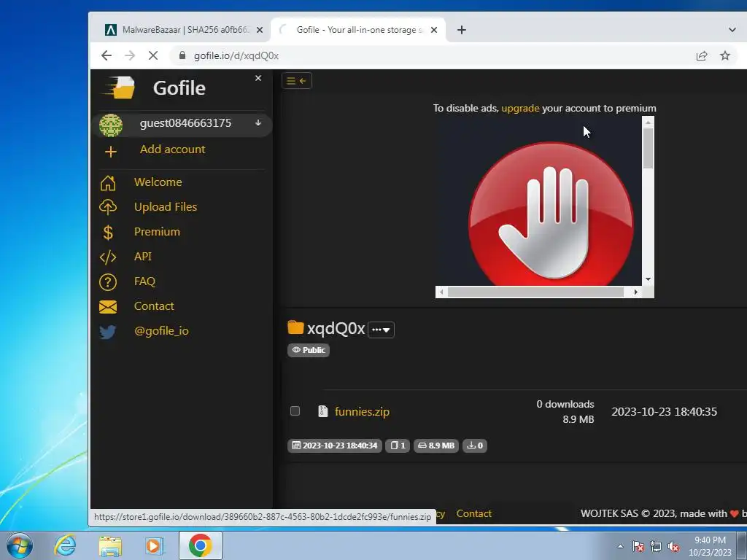Screen dimensions: 747x560
Task: Go to Upload Files
Action: click(166, 206)
